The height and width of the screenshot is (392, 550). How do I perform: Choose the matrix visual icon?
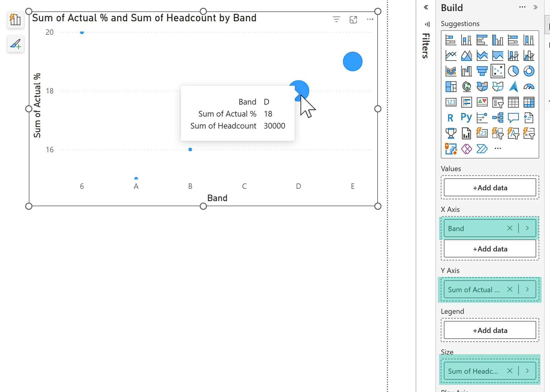pos(529,102)
